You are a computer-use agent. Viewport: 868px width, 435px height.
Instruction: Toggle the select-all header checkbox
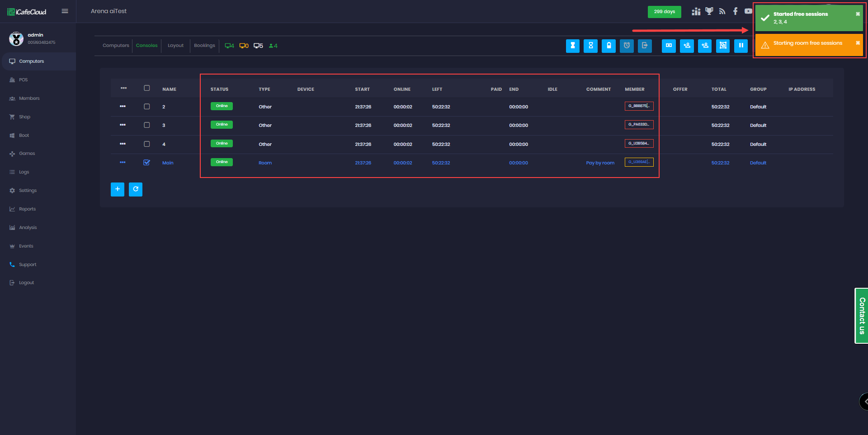(x=146, y=88)
